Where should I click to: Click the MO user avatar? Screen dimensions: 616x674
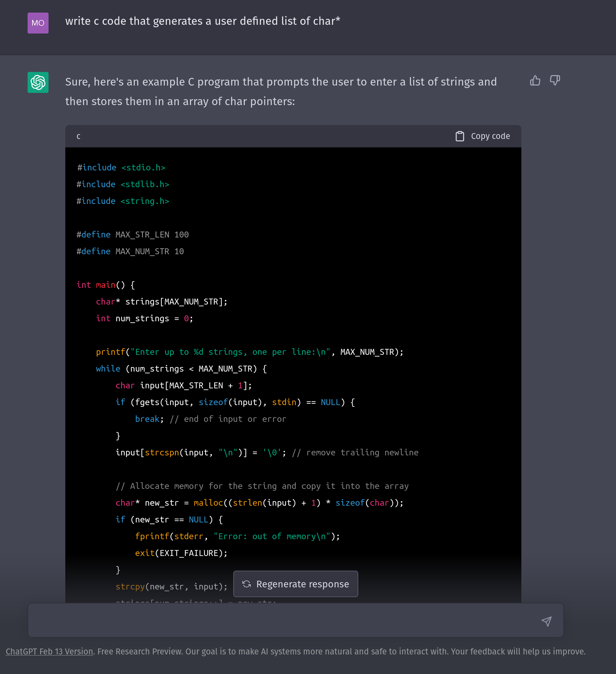click(38, 23)
